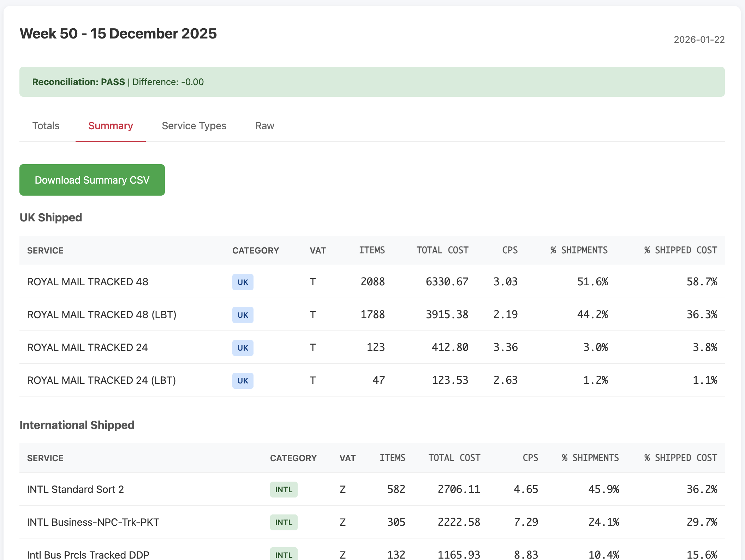The width and height of the screenshot is (745, 560).
Task: Select the Summary tab
Action: (x=111, y=126)
